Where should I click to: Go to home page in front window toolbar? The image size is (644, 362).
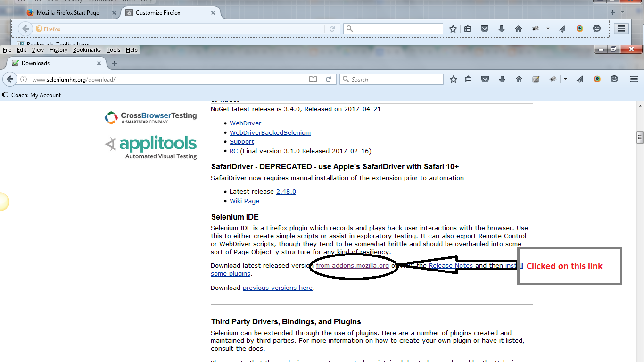pos(519,80)
